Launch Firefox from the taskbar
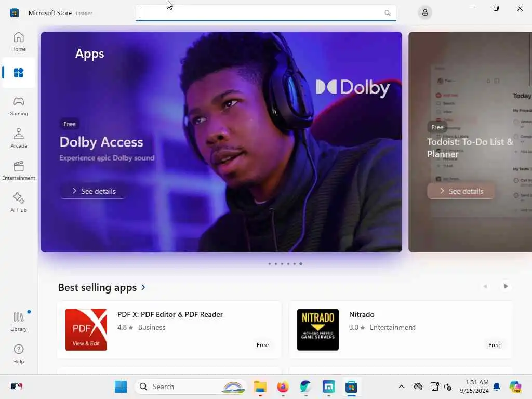The width and height of the screenshot is (532, 399). [283, 387]
